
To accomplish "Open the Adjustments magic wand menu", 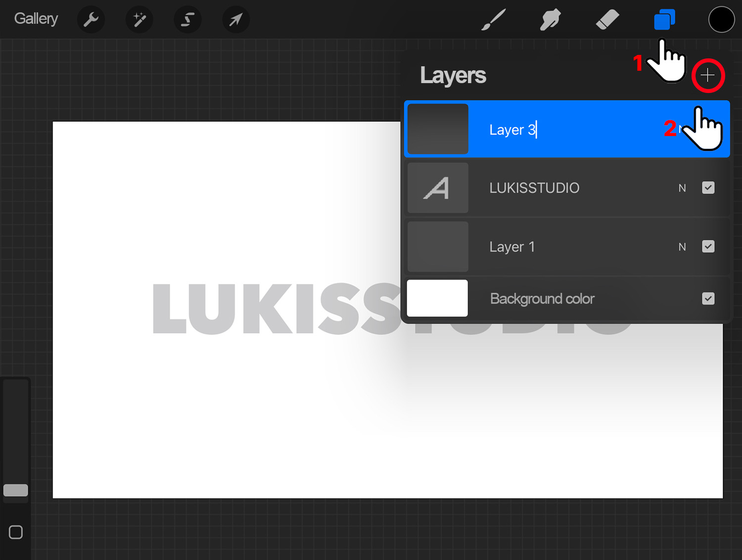I will tap(139, 20).
